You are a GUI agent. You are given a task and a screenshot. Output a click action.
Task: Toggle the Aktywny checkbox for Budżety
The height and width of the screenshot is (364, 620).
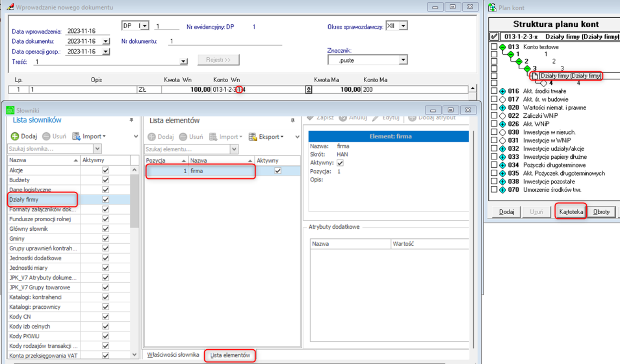coord(105,180)
